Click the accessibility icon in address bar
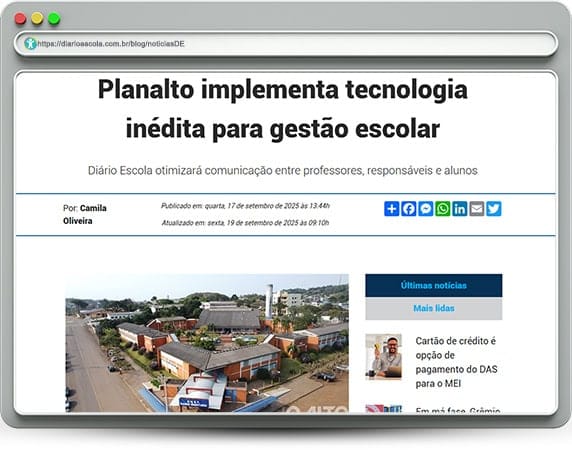The width and height of the screenshot is (572, 450). click(x=30, y=44)
